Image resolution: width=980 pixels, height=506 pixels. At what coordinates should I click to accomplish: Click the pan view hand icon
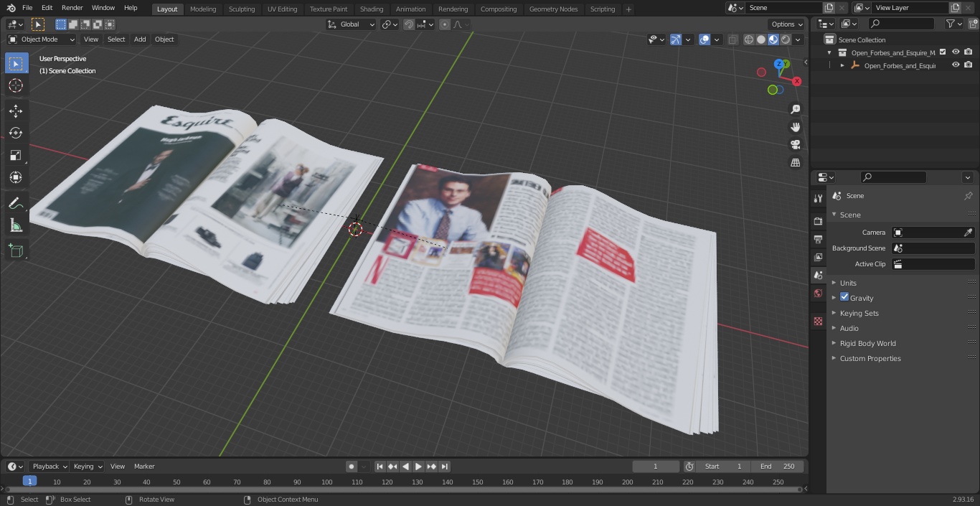coord(795,127)
